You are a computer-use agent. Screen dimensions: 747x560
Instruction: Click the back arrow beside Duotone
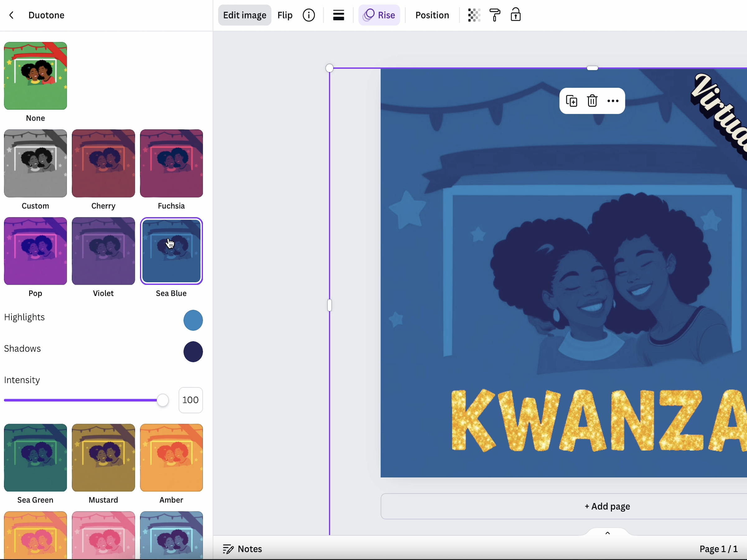[x=12, y=15]
